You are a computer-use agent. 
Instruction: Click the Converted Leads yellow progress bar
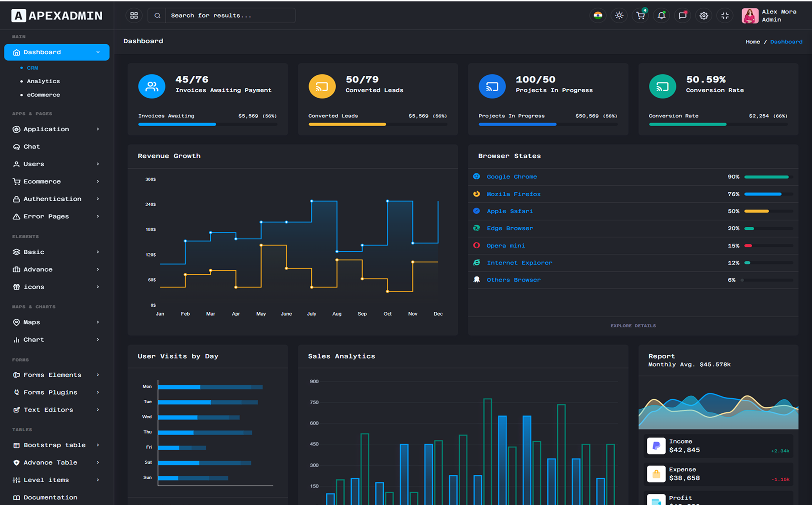378,124
